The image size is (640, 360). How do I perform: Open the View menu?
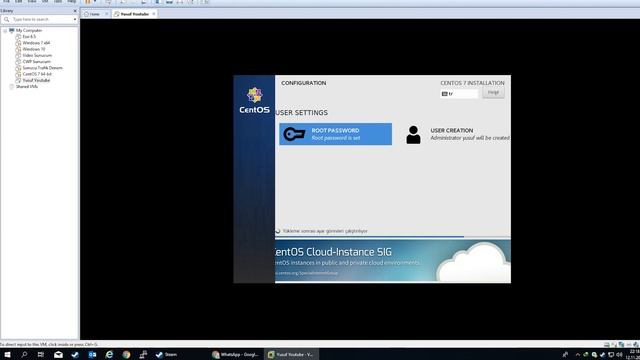[x=32, y=2]
